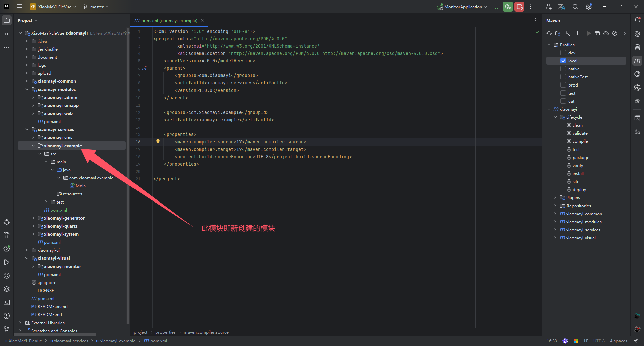
Task: Toggle Maven skip tests mode
Action: (615, 33)
